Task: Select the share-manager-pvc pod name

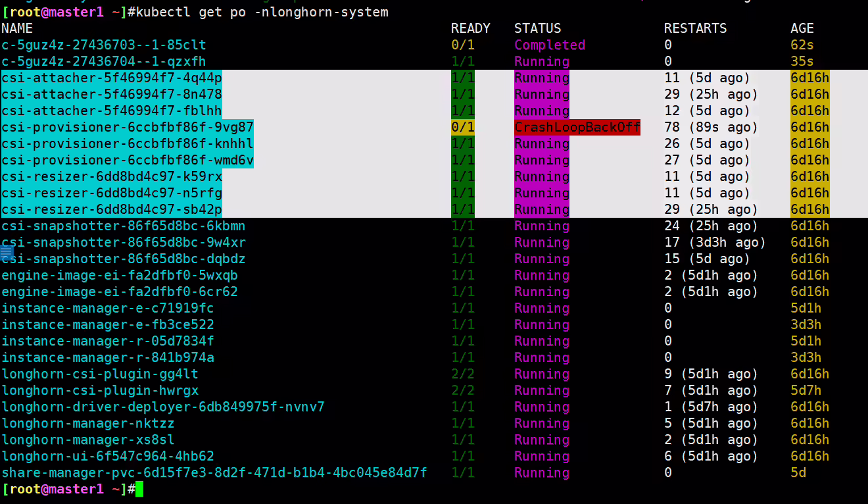Action: (x=214, y=472)
